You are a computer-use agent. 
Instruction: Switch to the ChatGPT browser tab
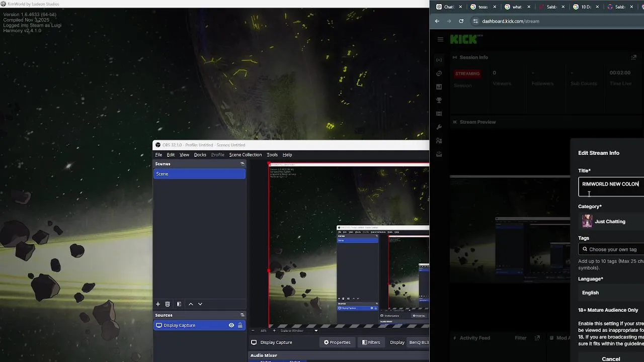[x=445, y=7]
